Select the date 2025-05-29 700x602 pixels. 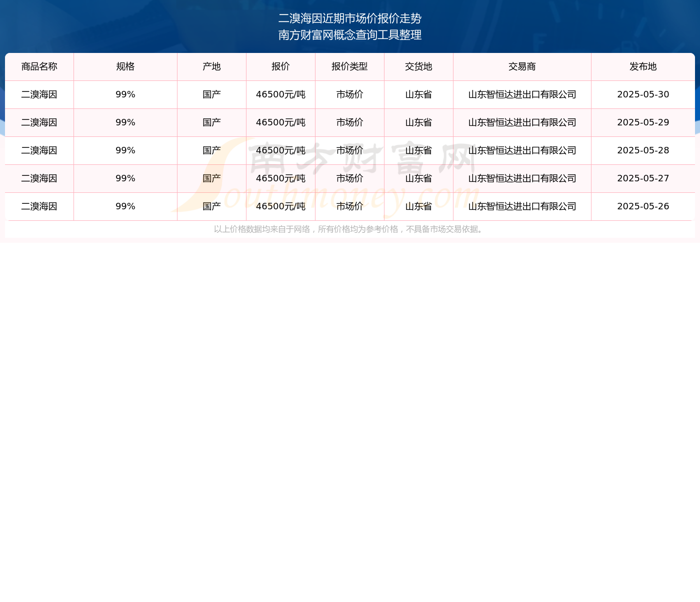click(643, 122)
